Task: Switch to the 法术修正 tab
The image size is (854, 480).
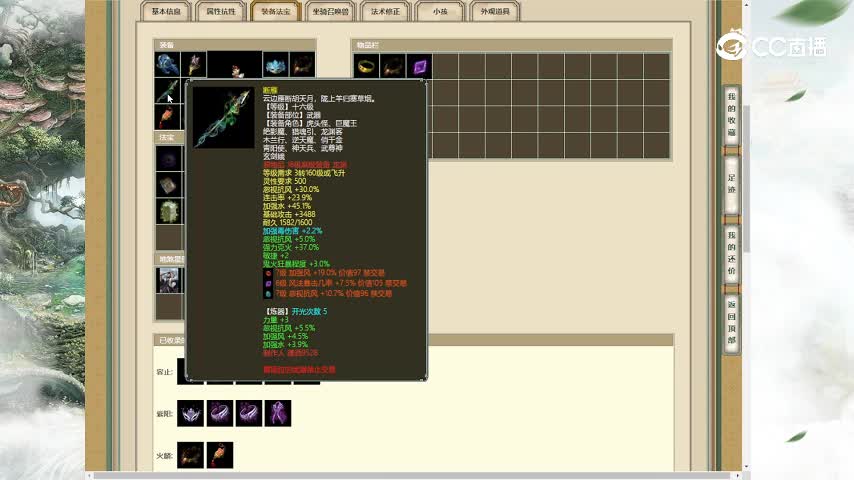Action: pyautogui.click(x=385, y=11)
